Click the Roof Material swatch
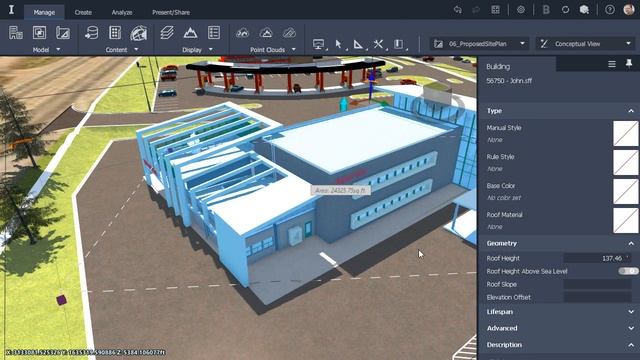 [x=626, y=220]
